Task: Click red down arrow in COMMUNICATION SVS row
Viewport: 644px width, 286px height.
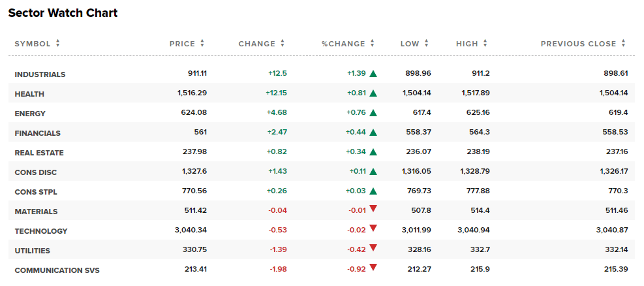Action: click(373, 267)
